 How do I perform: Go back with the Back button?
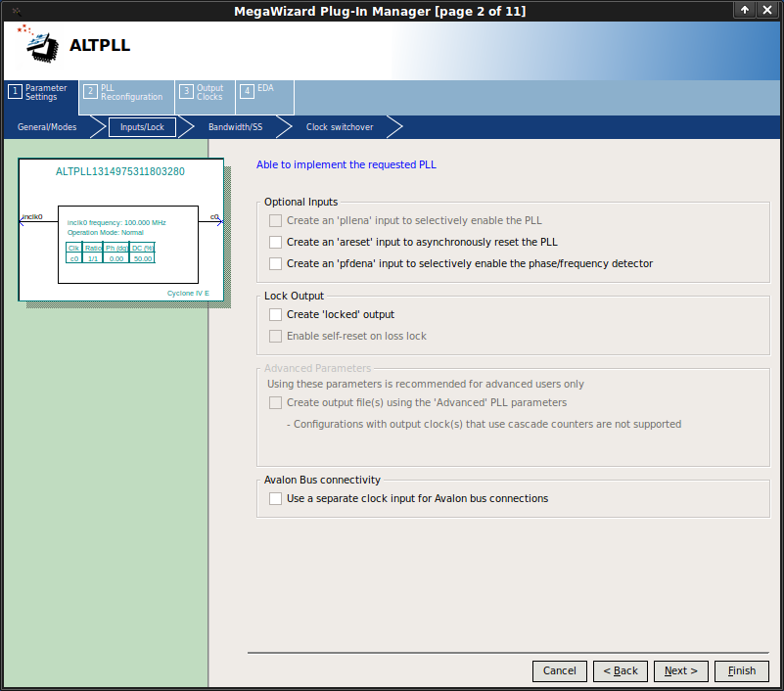click(x=621, y=670)
